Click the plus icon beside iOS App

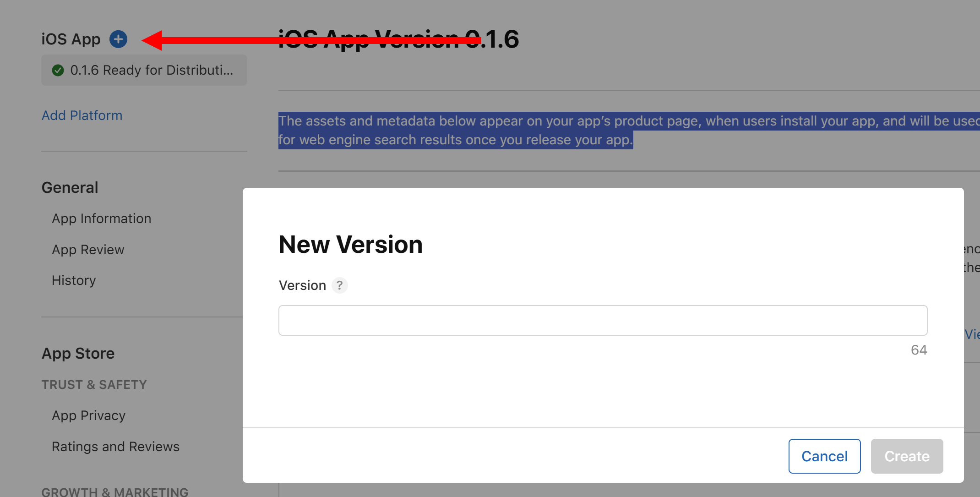[x=118, y=39]
